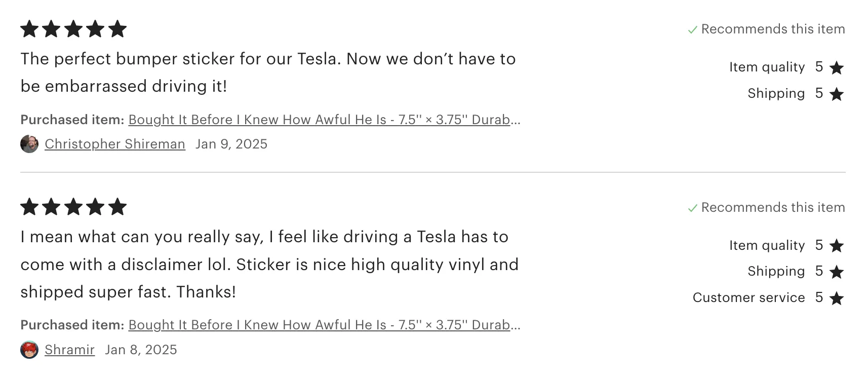The width and height of the screenshot is (868, 376).
Task: Click the Customer service rating star
Action: click(x=837, y=298)
